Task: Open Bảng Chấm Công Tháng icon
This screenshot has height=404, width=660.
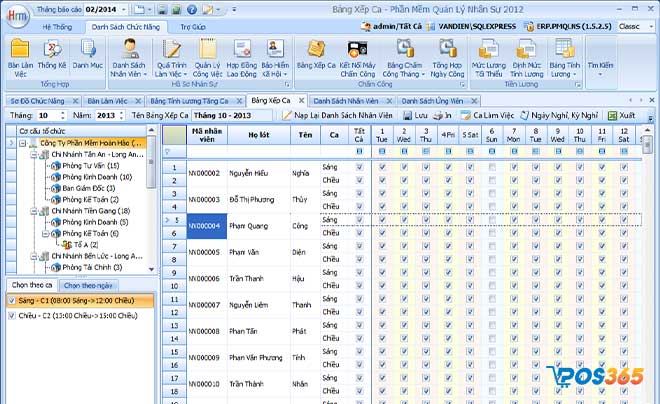Action: pyautogui.click(x=404, y=58)
